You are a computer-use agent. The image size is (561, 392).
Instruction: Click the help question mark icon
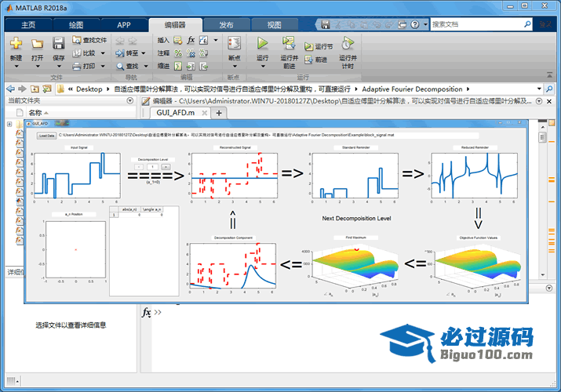click(x=414, y=24)
